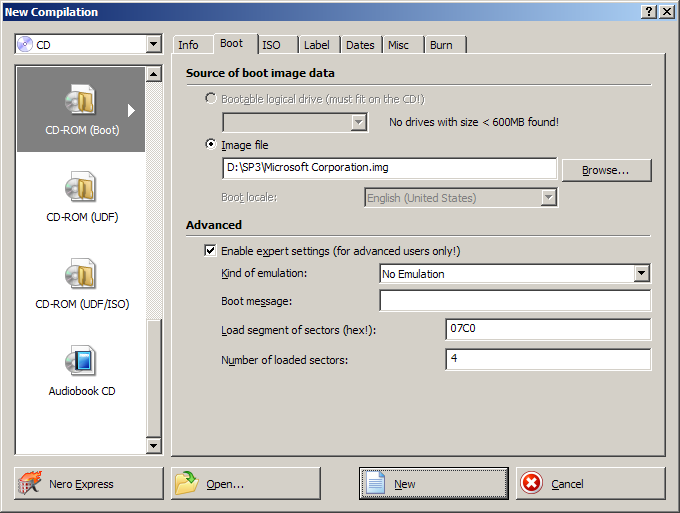Click the Open folder icon
Image resolution: width=680 pixels, height=513 pixels.
[x=187, y=484]
